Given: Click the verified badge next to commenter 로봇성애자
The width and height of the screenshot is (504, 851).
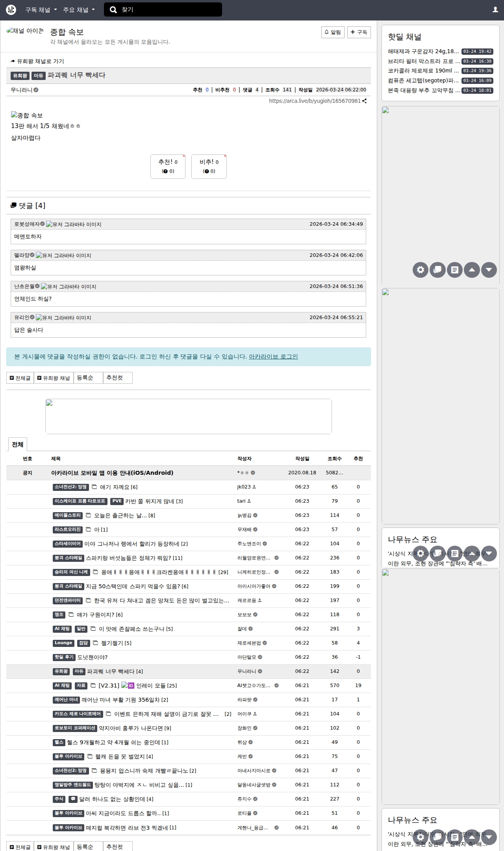Looking at the screenshot, I should pos(43,224).
